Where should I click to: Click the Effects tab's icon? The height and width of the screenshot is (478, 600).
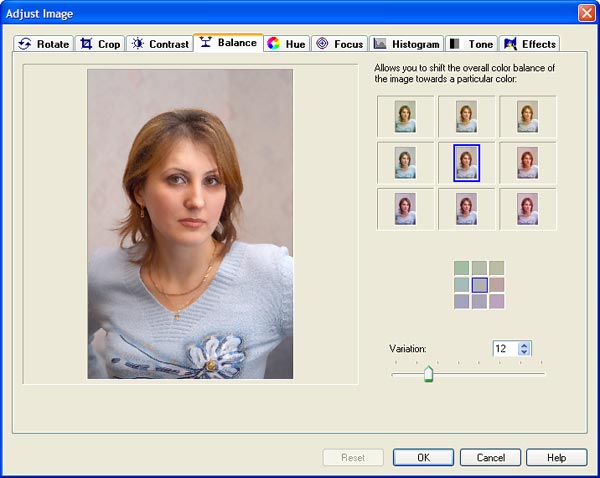[x=510, y=44]
